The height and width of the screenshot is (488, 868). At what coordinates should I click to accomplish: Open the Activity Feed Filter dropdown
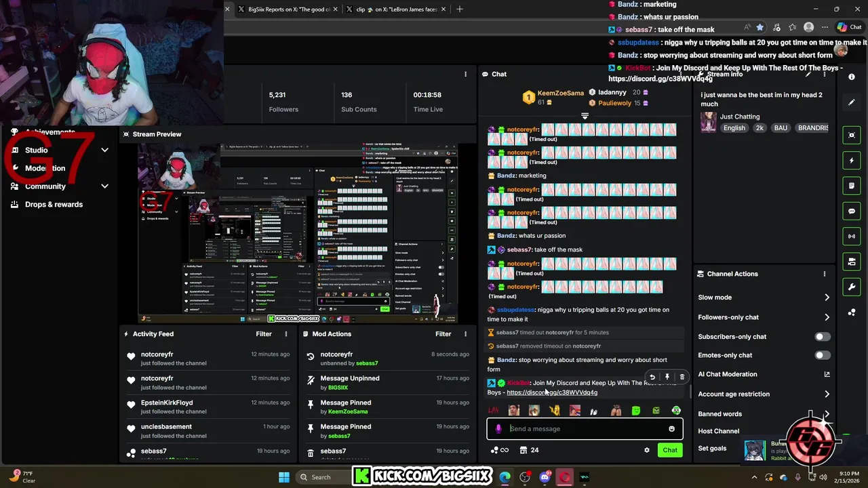(264, 333)
